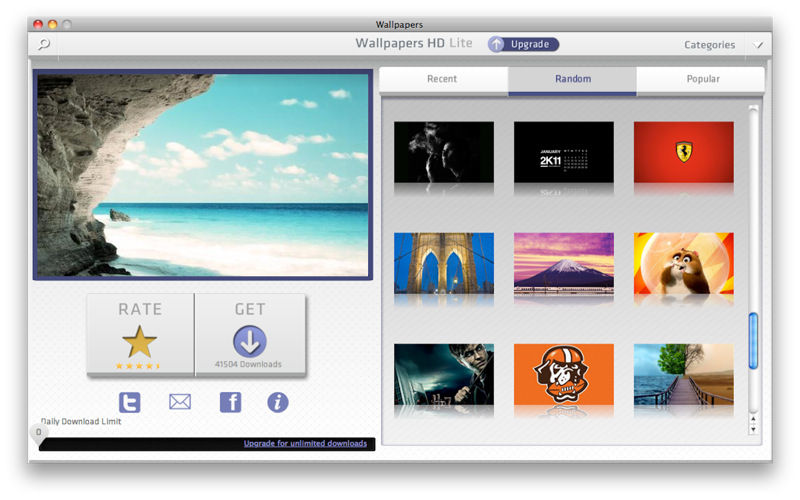The width and height of the screenshot is (800, 500).
Task: Switch to the Popular tab
Action: click(702, 79)
